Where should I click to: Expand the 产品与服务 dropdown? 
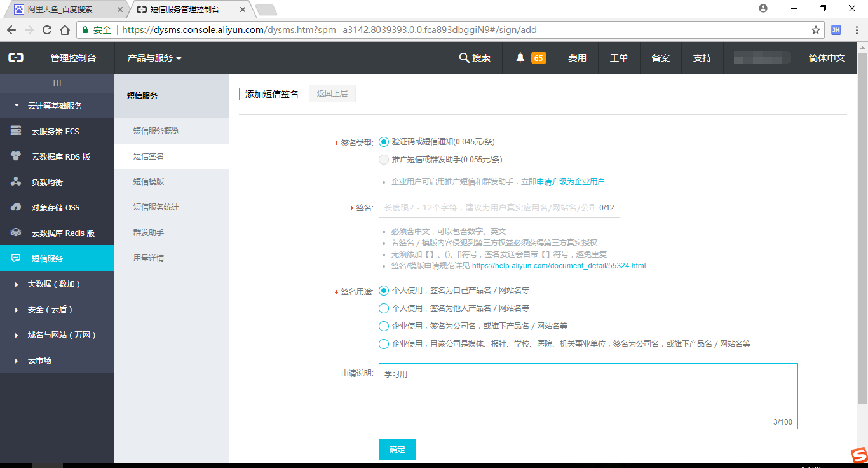point(154,58)
